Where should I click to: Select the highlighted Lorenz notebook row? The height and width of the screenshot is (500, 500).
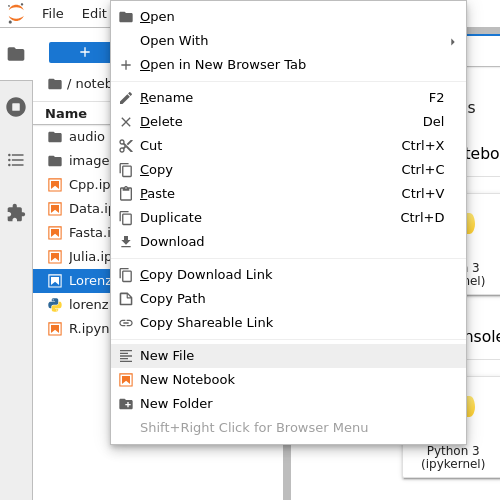(x=72, y=281)
